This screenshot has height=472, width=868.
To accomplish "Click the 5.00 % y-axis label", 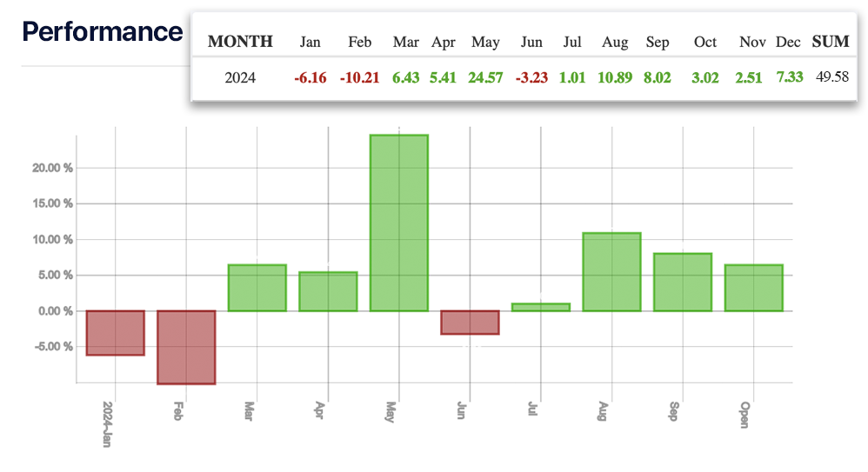I will click(56, 275).
